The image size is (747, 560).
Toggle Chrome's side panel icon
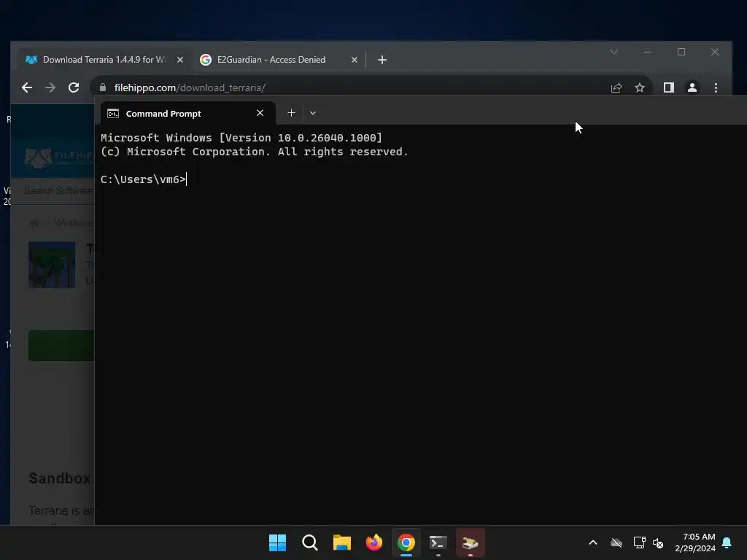pyautogui.click(x=669, y=87)
